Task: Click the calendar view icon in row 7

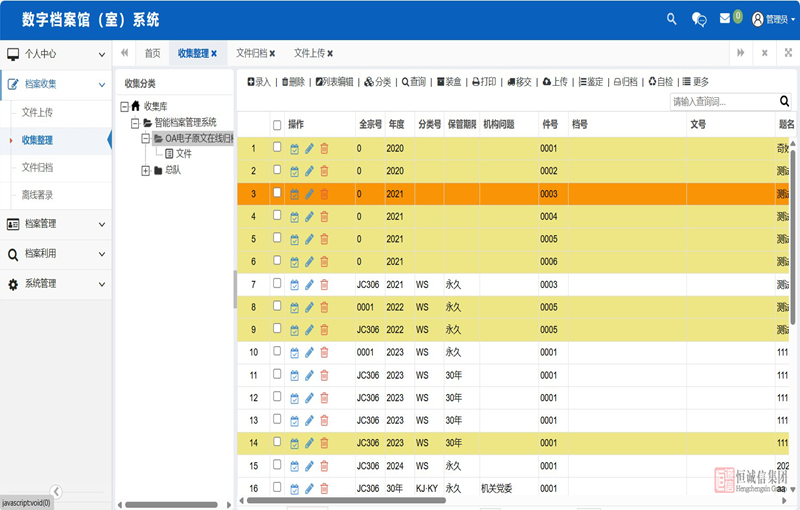Action: click(294, 285)
